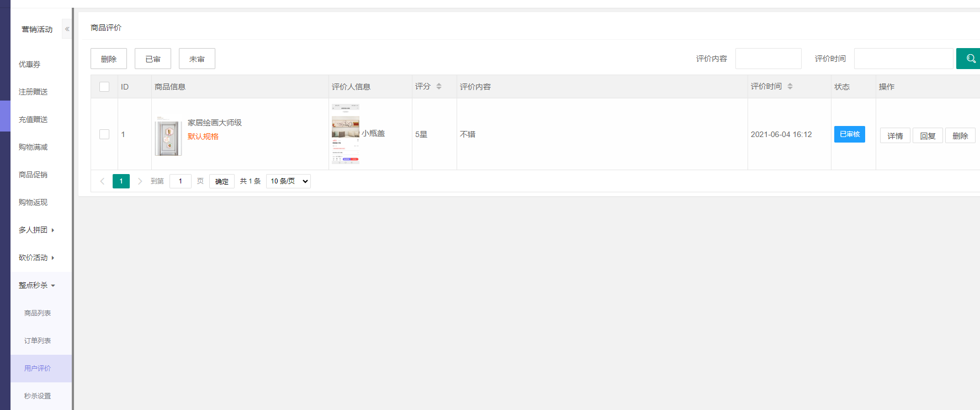Open the 10 条/页 page size dropdown
The height and width of the screenshot is (410, 980).
(288, 181)
